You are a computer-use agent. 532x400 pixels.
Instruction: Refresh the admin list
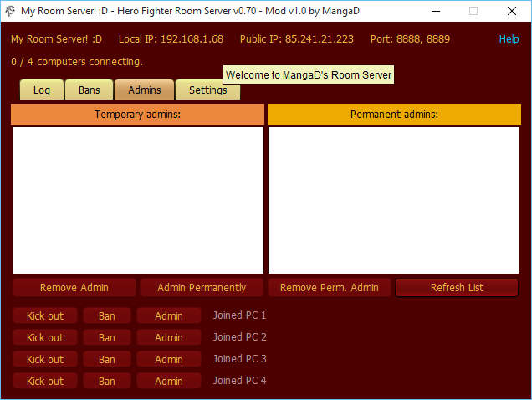(x=457, y=288)
